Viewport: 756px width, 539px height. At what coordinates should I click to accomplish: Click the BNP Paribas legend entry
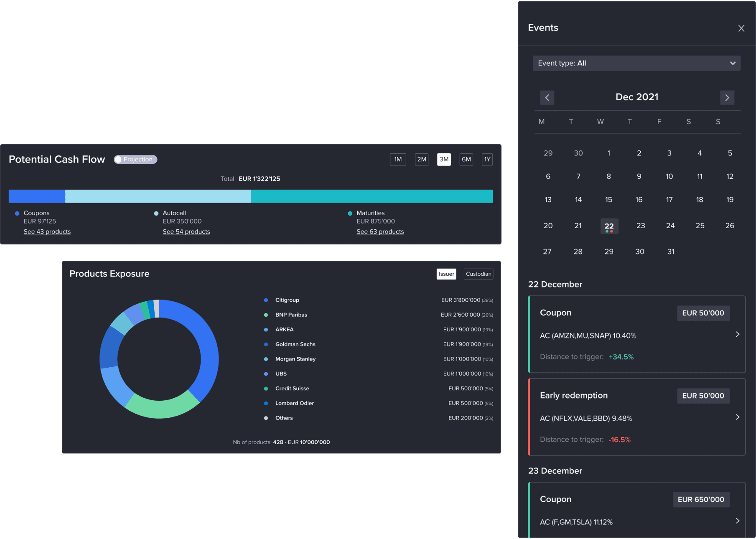pos(291,315)
